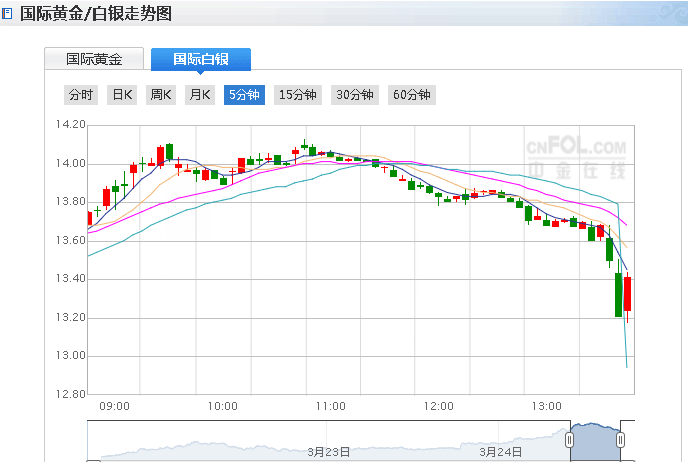Screen dimensions: 688x462
Task: Click the 14.00 price axis label
Action: point(70,164)
